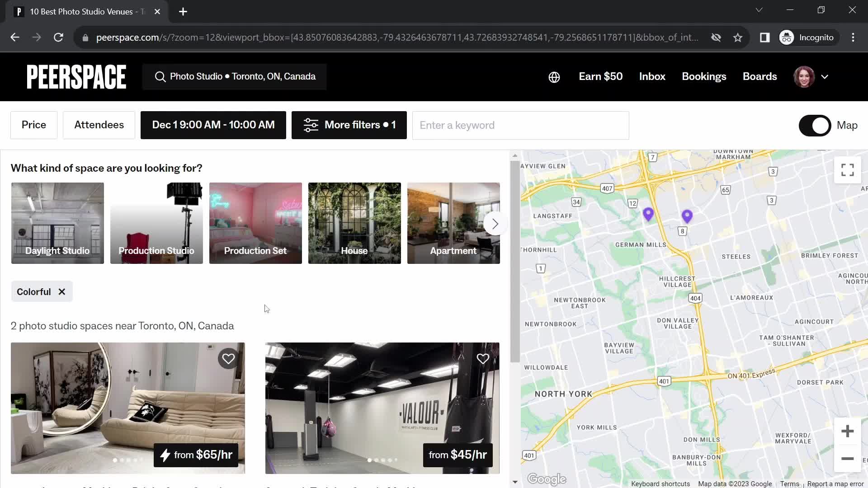Remove the Colorful filter tag
Screen dimensions: 868x488
pyautogui.click(x=61, y=291)
